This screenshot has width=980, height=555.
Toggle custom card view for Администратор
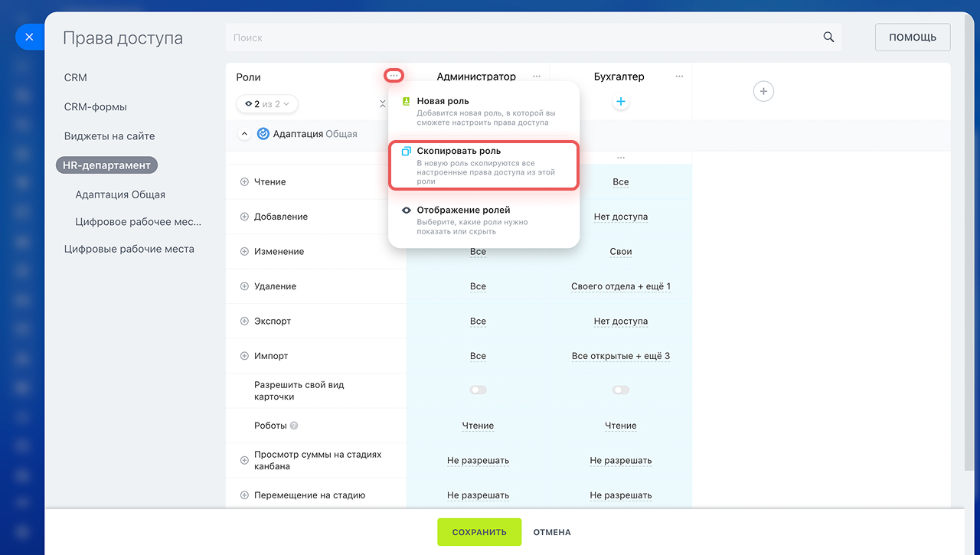pyautogui.click(x=478, y=390)
